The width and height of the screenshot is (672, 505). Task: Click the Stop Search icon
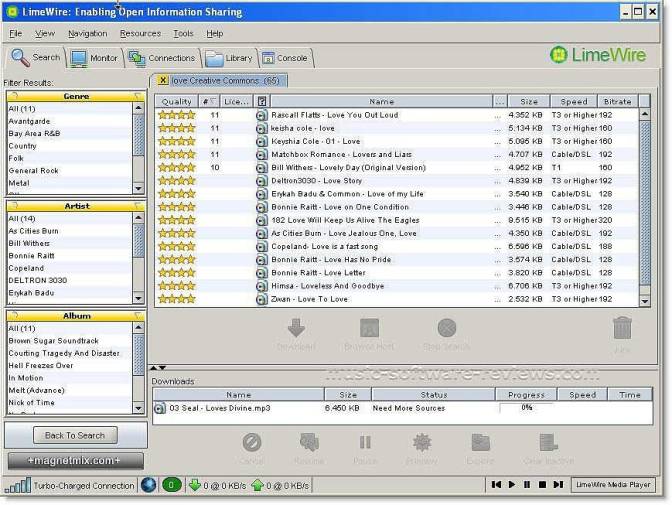[x=447, y=328]
